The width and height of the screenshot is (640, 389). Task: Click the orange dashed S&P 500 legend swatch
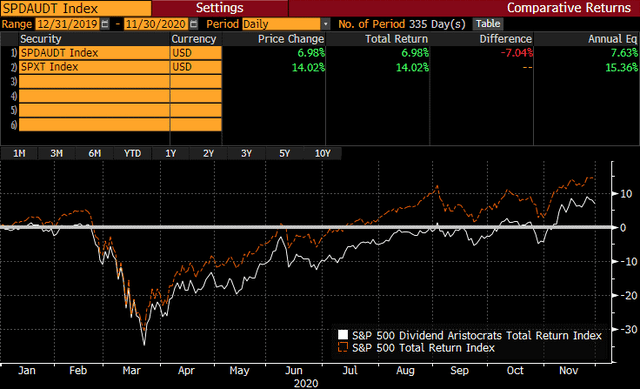pyautogui.click(x=343, y=347)
